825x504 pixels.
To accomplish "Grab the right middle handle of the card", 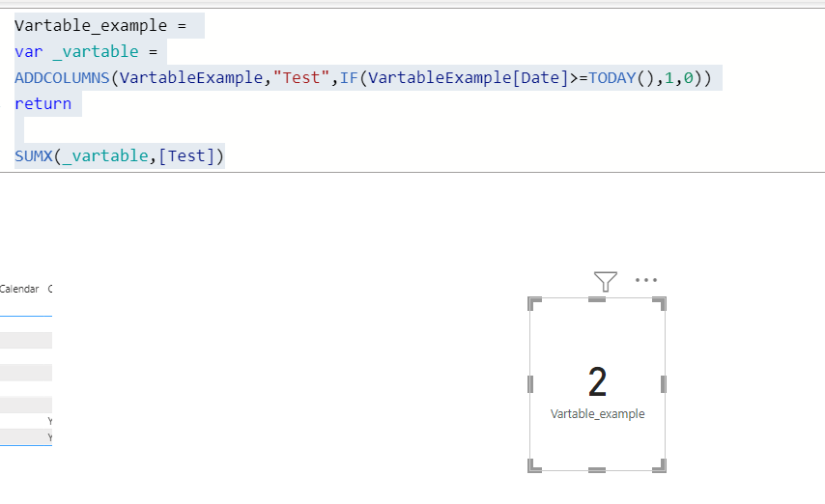I will pos(664,384).
